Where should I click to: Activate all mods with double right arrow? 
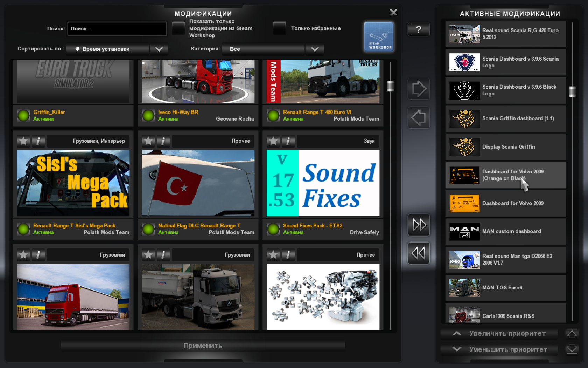(419, 225)
